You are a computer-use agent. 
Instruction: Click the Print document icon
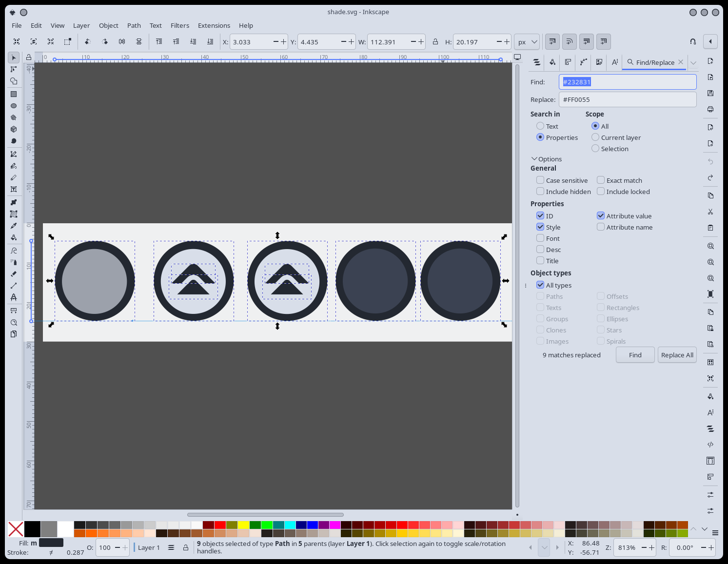pyautogui.click(x=710, y=109)
